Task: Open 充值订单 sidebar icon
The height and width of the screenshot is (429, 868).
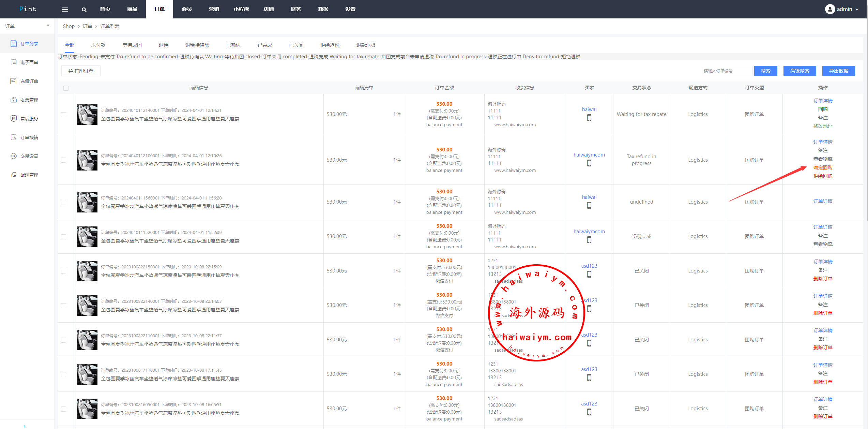Action: (14, 81)
